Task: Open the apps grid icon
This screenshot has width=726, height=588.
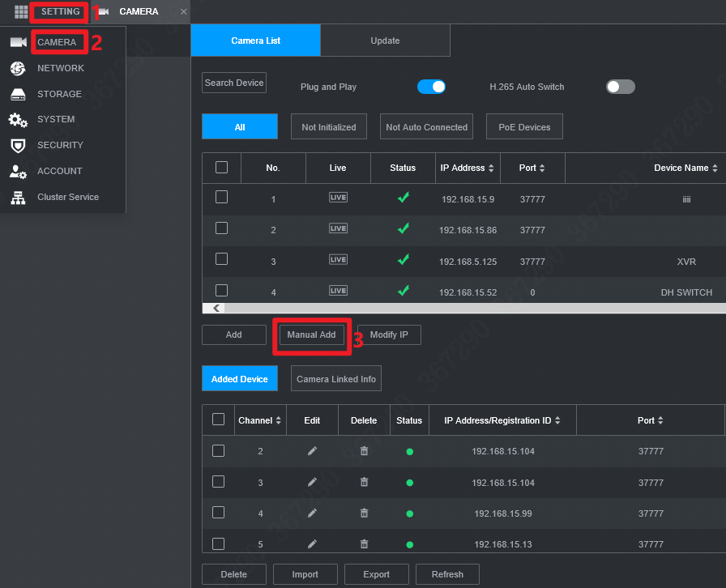Action: tap(21, 12)
